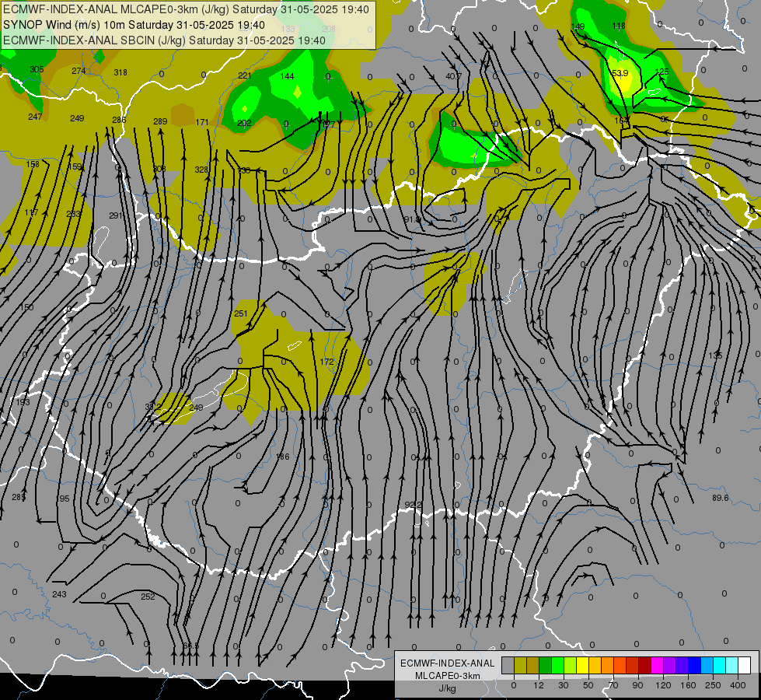
Task: Click the map value 252
Action: click(148, 597)
